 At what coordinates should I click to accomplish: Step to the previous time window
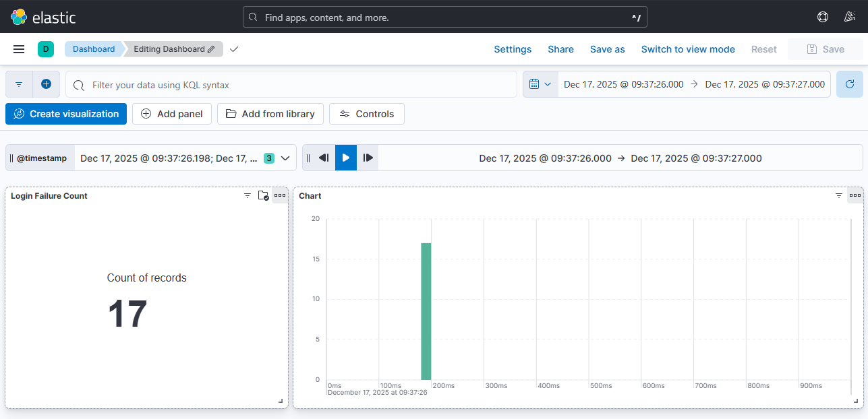point(324,158)
